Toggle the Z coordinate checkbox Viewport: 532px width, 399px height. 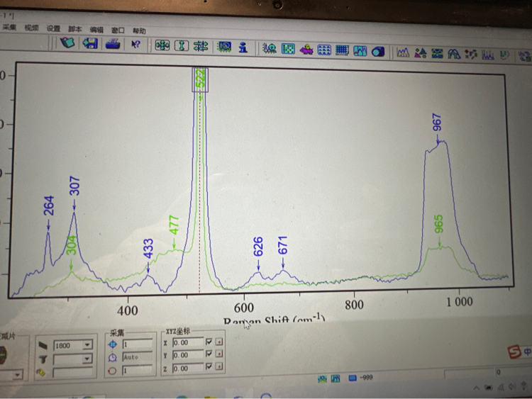point(209,366)
